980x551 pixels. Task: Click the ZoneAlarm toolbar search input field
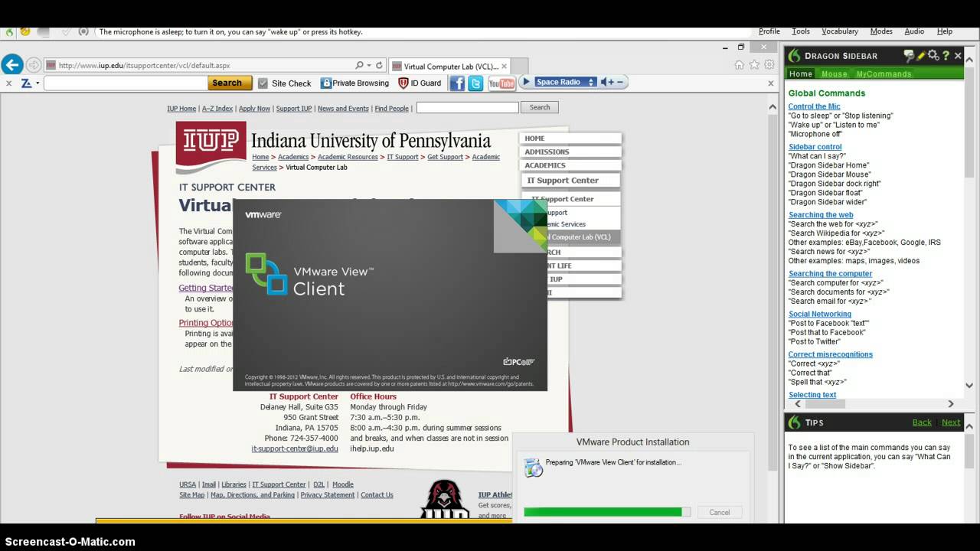pos(125,83)
